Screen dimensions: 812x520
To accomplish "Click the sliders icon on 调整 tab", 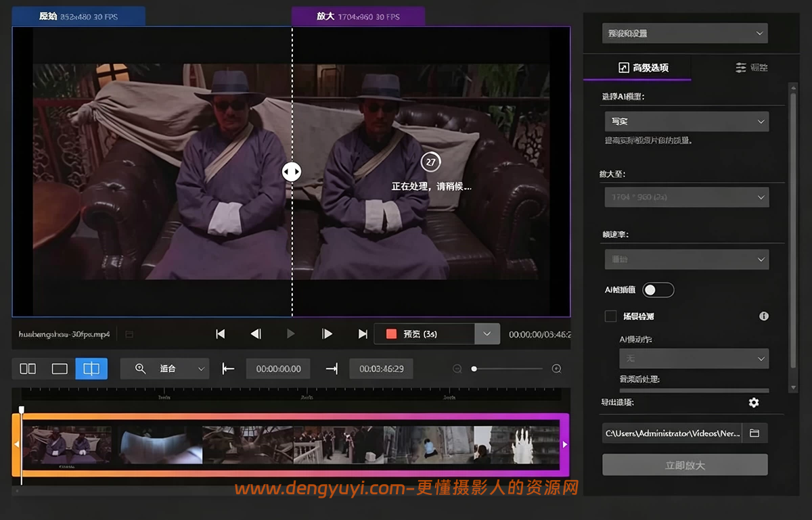I will click(741, 68).
